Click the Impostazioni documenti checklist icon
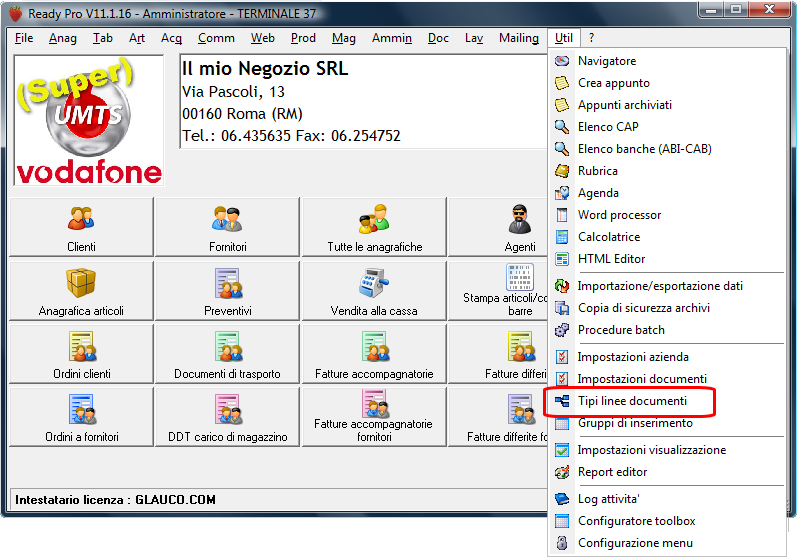 pyautogui.click(x=562, y=379)
